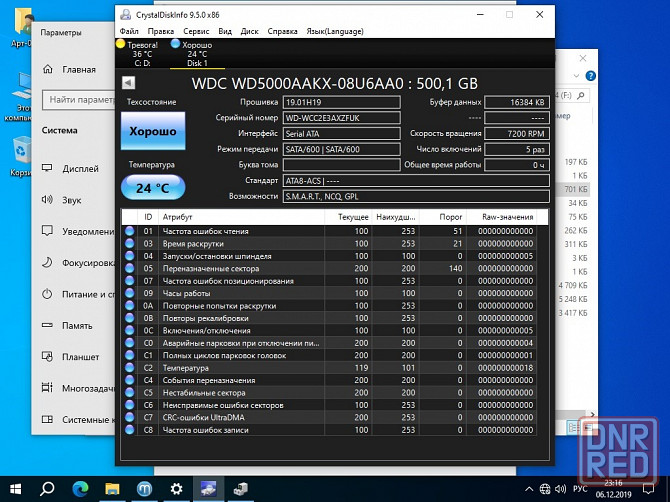Image resolution: width=670 pixels, height=502 pixels.
Task: Select the Хорошо 24 °C Disk 1 tab
Action: 197,54
